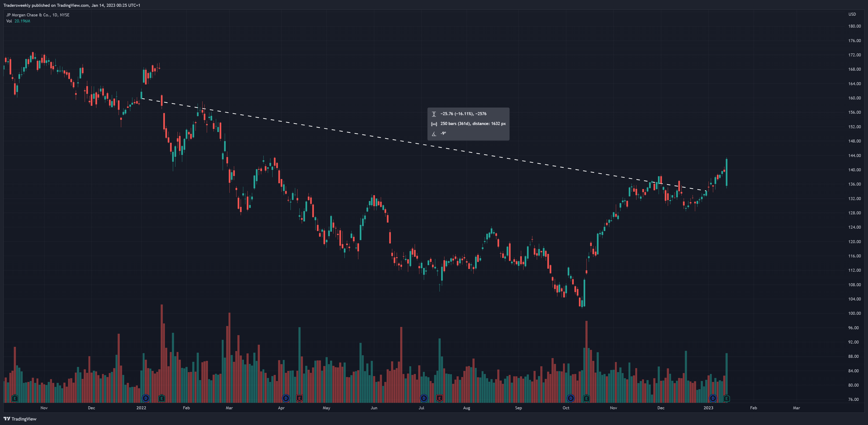Image resolution: width=868 pixels, height=425 pixels.
Task: Click the dividend D marker above the Oct label
Action: click(570, 398)
